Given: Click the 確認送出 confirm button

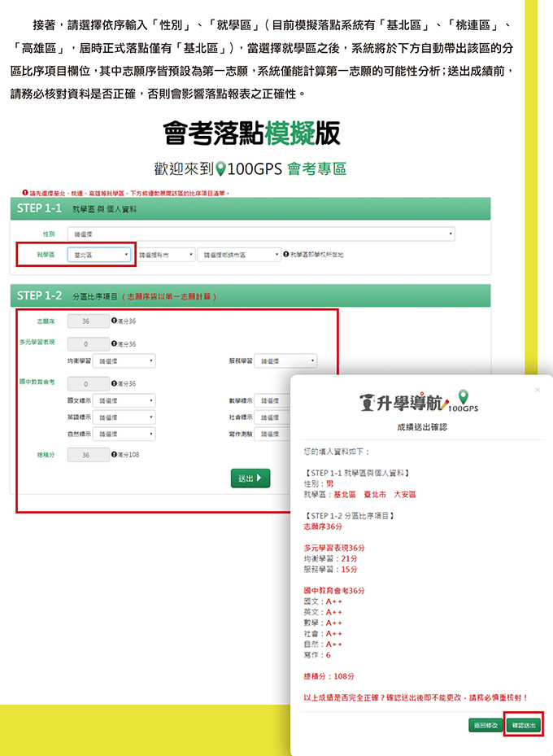Looking at the screenshot, I should [x=522, y=724].
